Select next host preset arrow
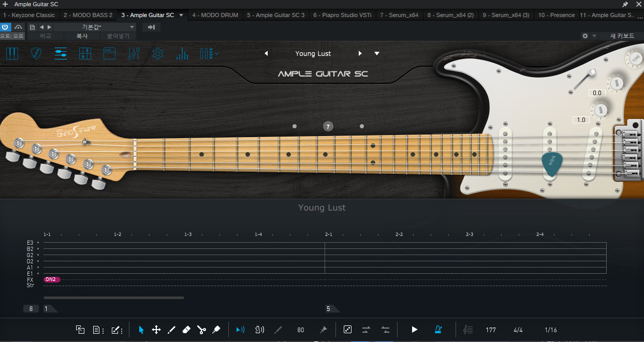Screen dimensions: 644x342 pos(49,27)
